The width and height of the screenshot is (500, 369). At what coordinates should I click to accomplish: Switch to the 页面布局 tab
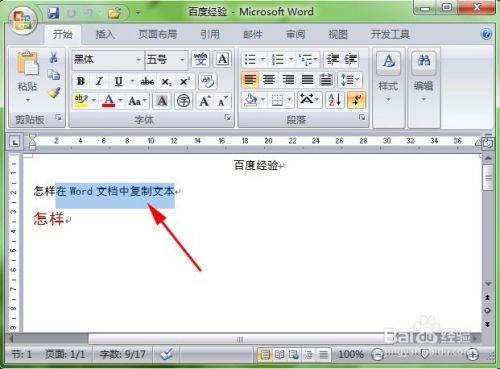[158, 34]
